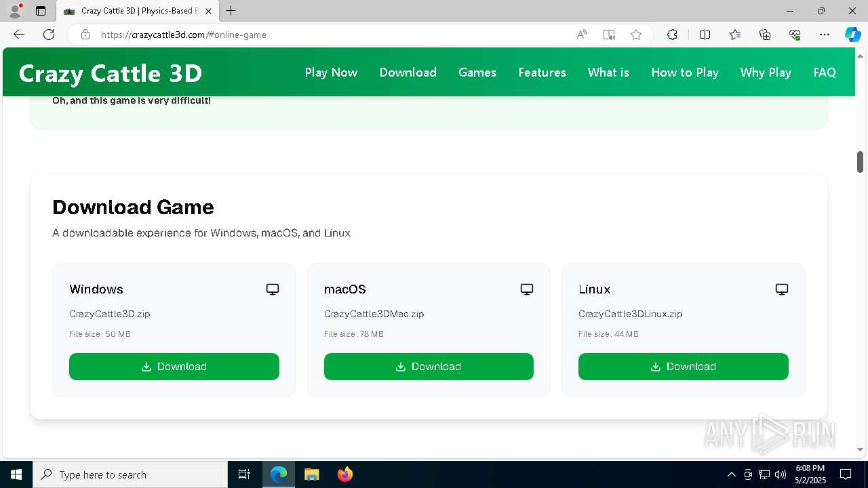Click monitor icon on macOS card
This screenshot has width=868, height=488.
click(x=527, y=289)
